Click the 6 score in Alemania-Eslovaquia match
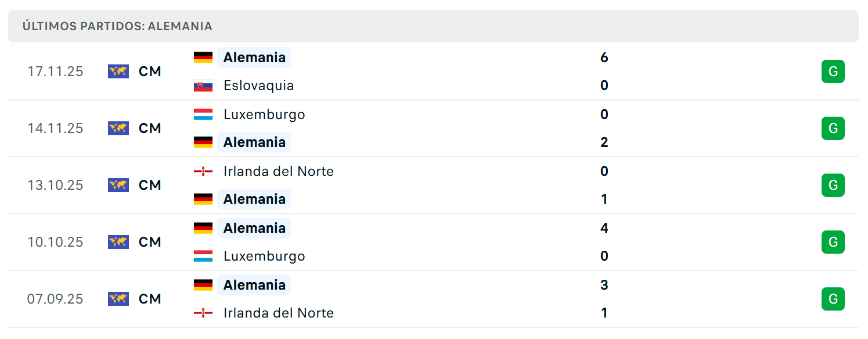 tap(604, 57)
